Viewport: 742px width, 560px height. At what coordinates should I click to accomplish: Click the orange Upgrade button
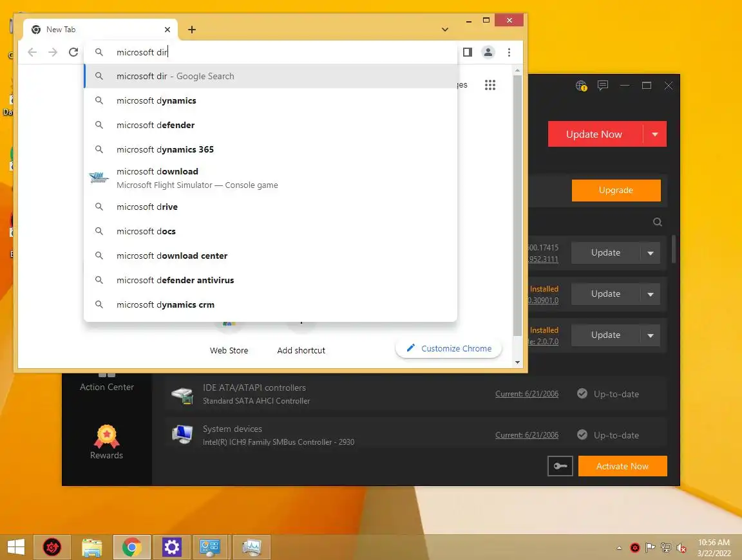click(616, 190)
